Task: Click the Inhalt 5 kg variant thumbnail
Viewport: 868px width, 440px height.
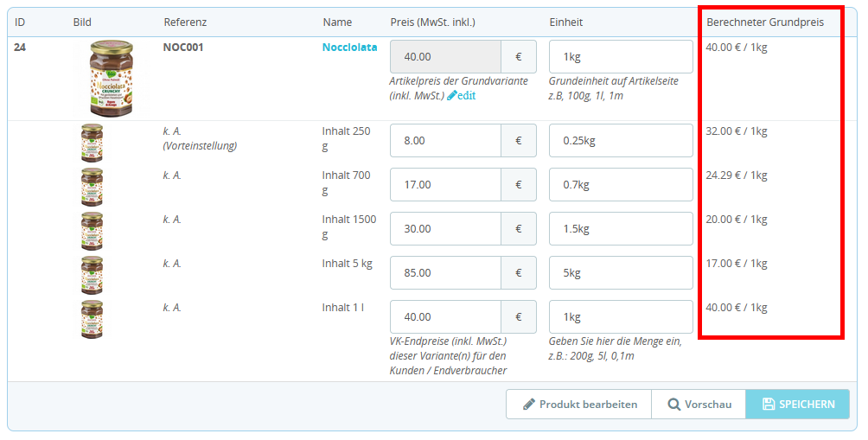Action: pyautogui.click(x=92, y=275)
